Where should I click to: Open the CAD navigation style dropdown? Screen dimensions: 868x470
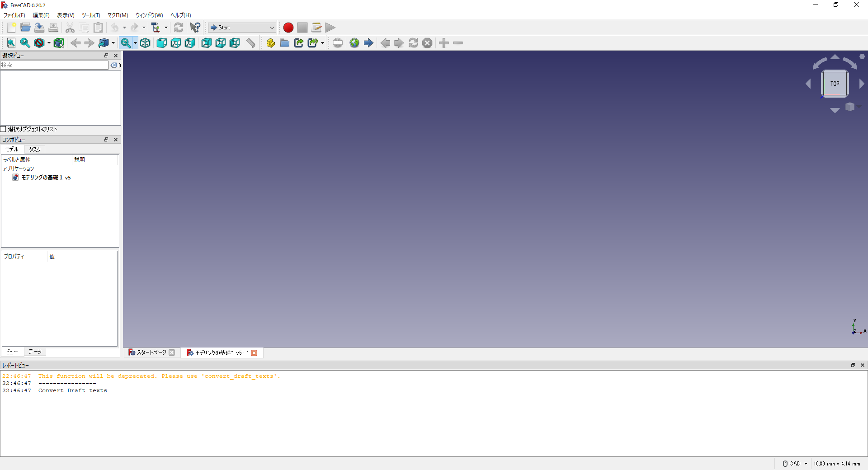[x=795, y=464]
